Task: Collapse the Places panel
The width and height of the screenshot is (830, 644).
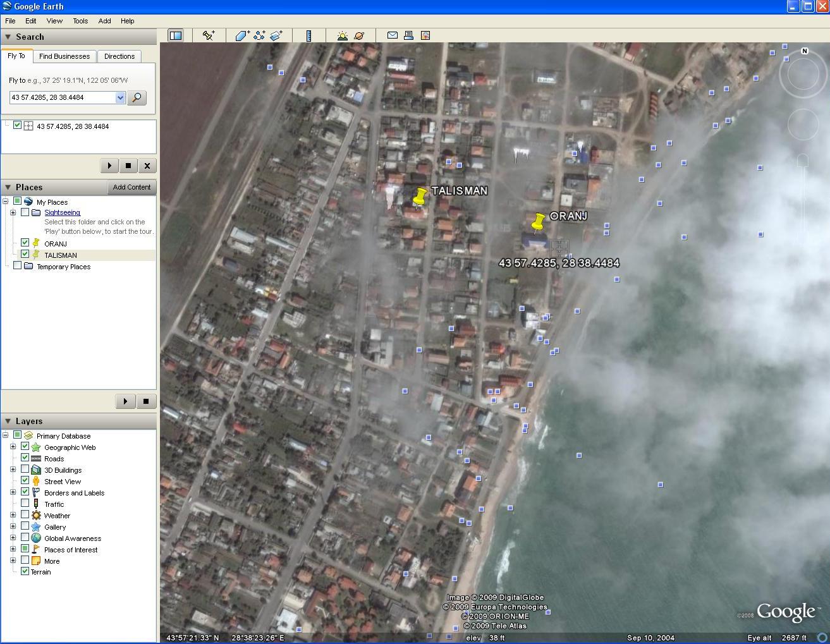Action: pyautogui.click(x=8, y=188)
